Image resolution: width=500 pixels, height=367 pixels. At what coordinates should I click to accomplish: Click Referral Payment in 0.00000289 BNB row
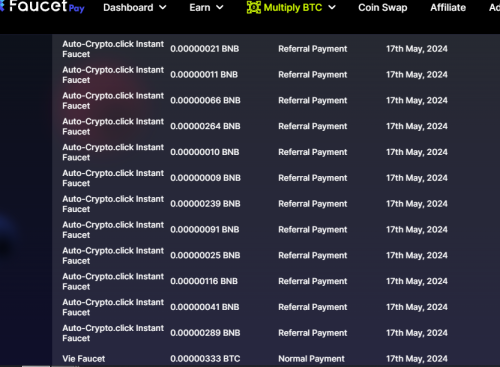click(313, 333)
